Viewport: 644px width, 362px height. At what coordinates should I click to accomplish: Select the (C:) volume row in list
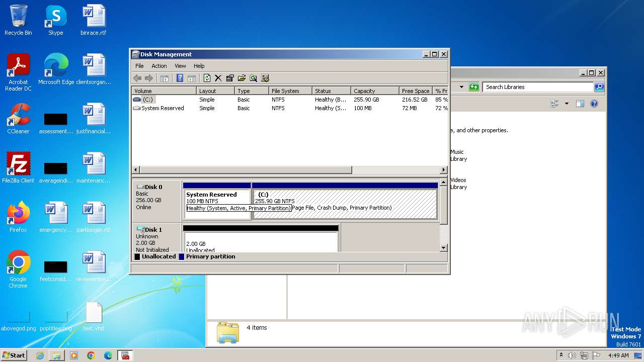tap(290, 100)
